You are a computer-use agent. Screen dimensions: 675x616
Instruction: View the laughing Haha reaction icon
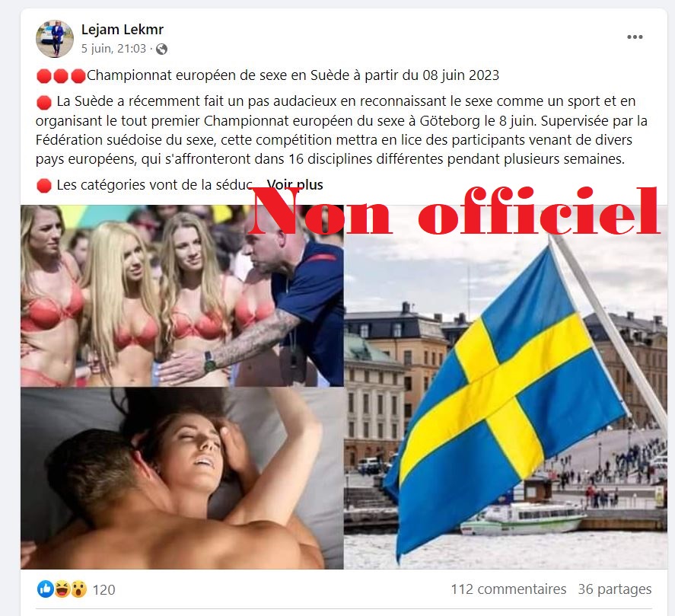pos(62,589)
